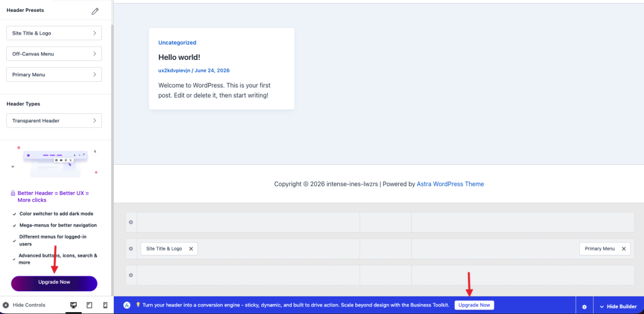Click the header promo illustration thumbnail
644x314 pixels.
pyautogui.click(x=55, y=160)
